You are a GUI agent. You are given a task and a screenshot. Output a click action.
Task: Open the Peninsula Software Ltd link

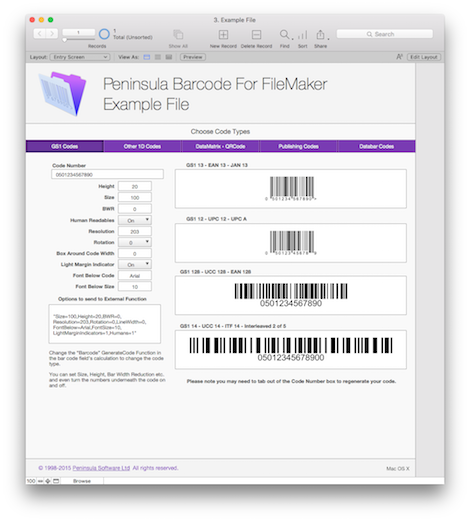(101, 468)
